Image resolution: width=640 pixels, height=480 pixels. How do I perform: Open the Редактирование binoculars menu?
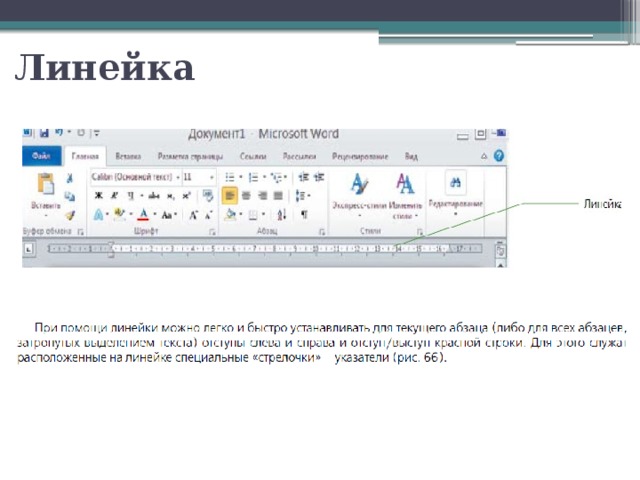coord(456,193)
